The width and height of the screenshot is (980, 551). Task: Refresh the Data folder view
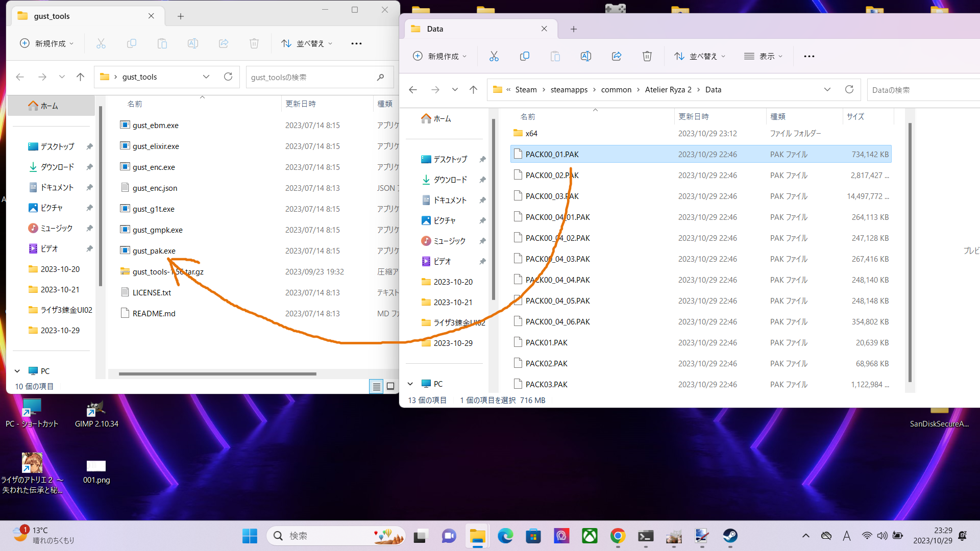849,89
